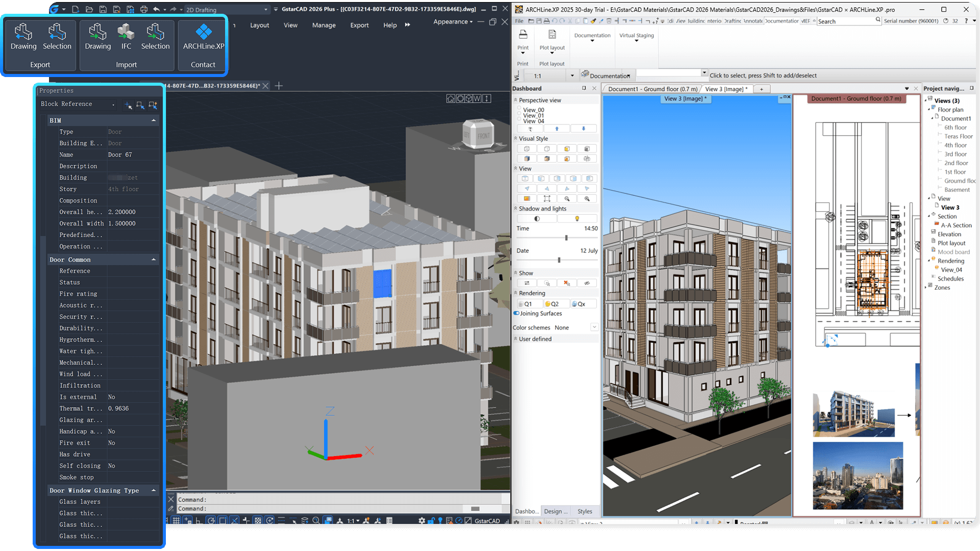Click the light bulb icon under Shadow and lights
Image resolution: width=980 pixels, height=551 pixels.
point(577,218)
